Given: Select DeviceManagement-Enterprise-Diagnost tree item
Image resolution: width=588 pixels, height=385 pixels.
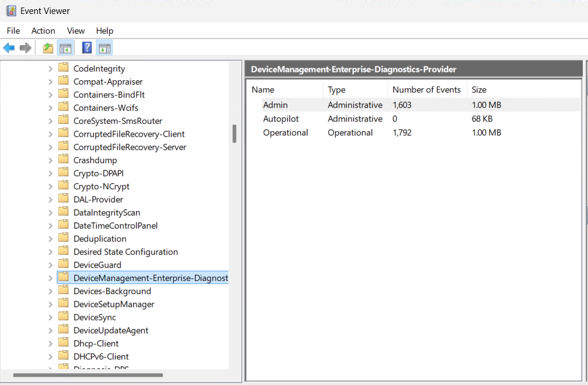Looking at the screenshot, I should 150,278.
